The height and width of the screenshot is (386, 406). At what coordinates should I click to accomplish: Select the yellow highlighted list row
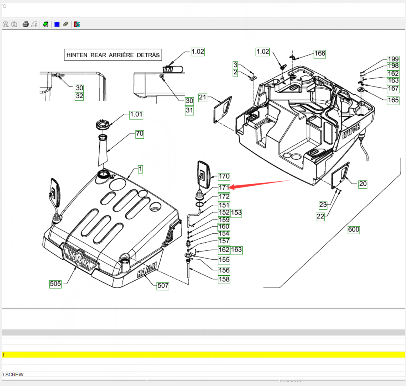pos(203,355)
